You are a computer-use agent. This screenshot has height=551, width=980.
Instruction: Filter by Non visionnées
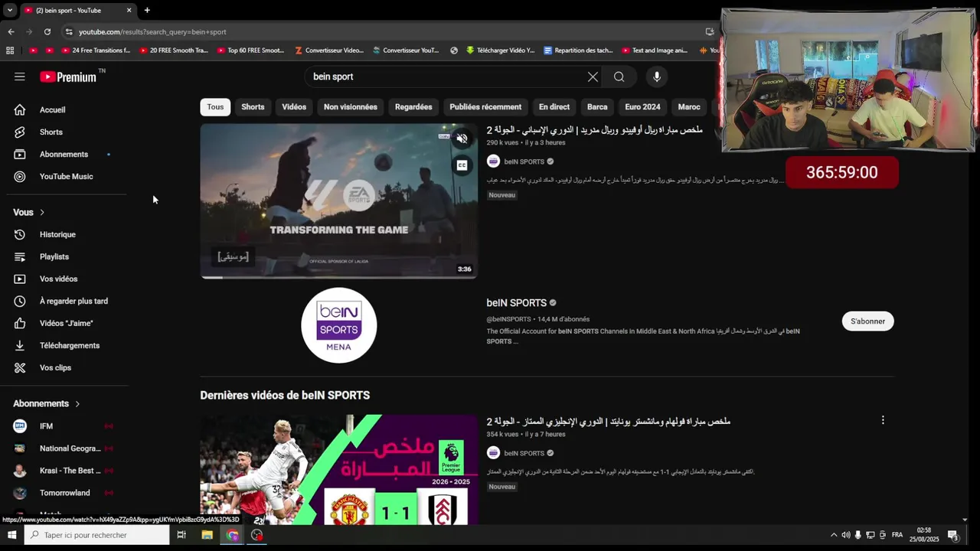(x=350, y=107)
